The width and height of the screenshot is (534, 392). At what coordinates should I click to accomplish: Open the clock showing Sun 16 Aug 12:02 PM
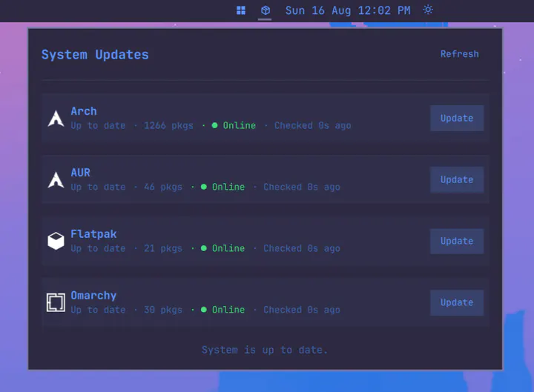coord(348,10)
